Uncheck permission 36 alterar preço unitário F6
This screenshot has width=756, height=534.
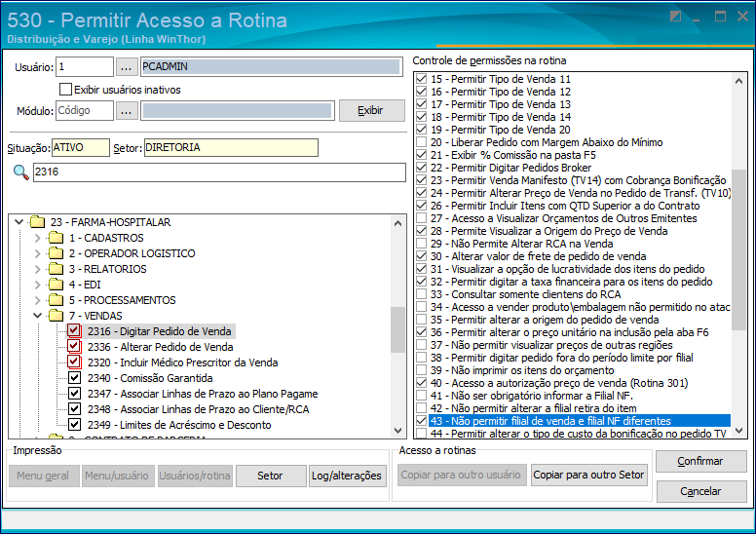[x=422, y=332]
